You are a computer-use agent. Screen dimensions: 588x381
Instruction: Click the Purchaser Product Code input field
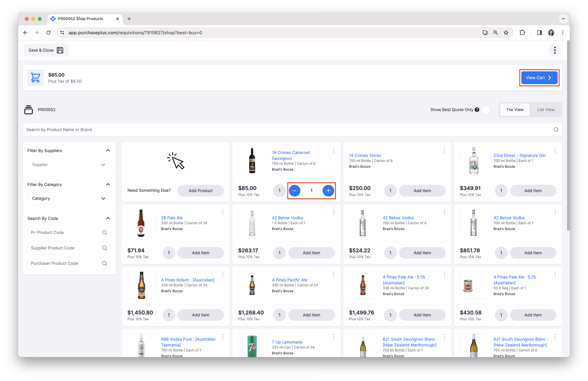69,263
